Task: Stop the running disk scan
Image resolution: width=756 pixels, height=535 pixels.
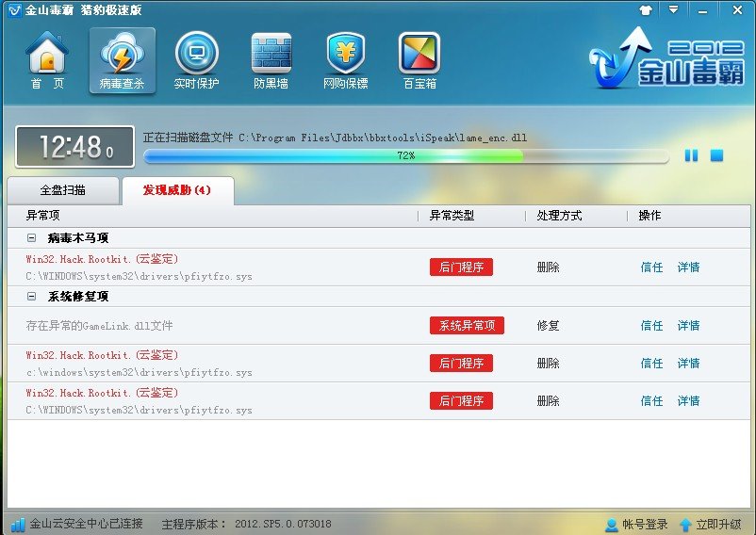Action: tap(717, 155)
